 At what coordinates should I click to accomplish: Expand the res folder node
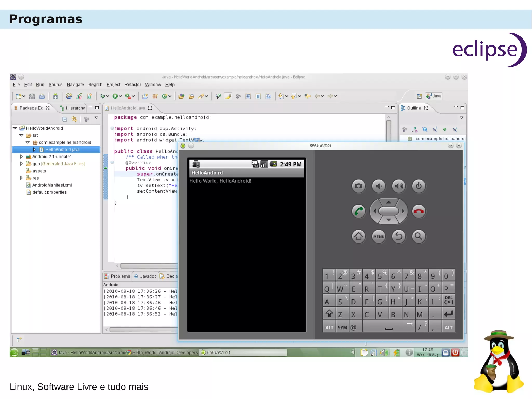click(x=21, y=178)
